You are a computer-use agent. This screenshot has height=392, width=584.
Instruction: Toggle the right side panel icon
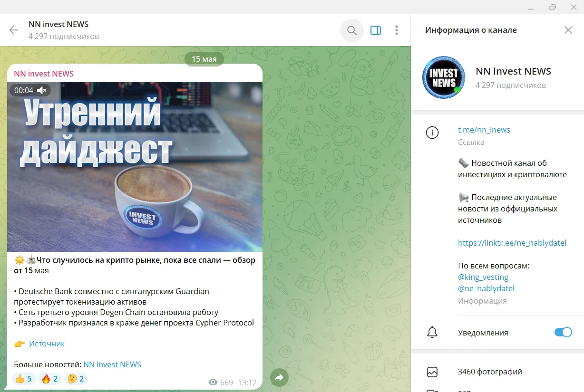[376, 30]
